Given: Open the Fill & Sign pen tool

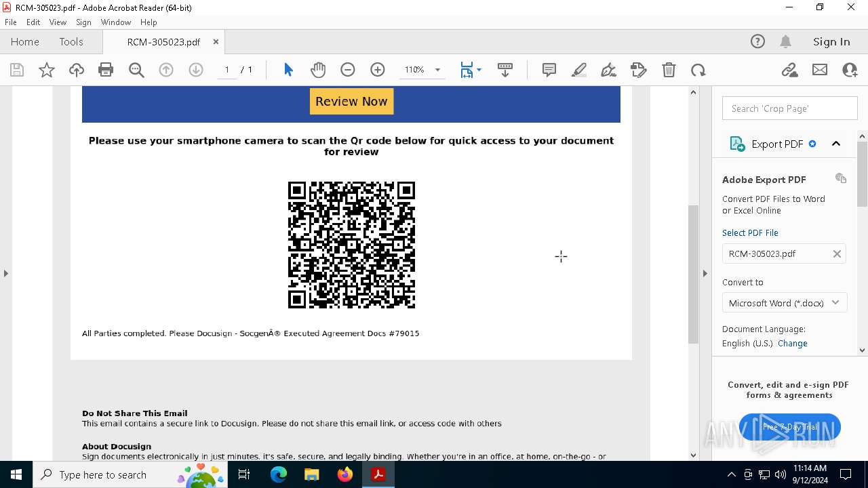Looking at the screenshot, I should 609,70.
